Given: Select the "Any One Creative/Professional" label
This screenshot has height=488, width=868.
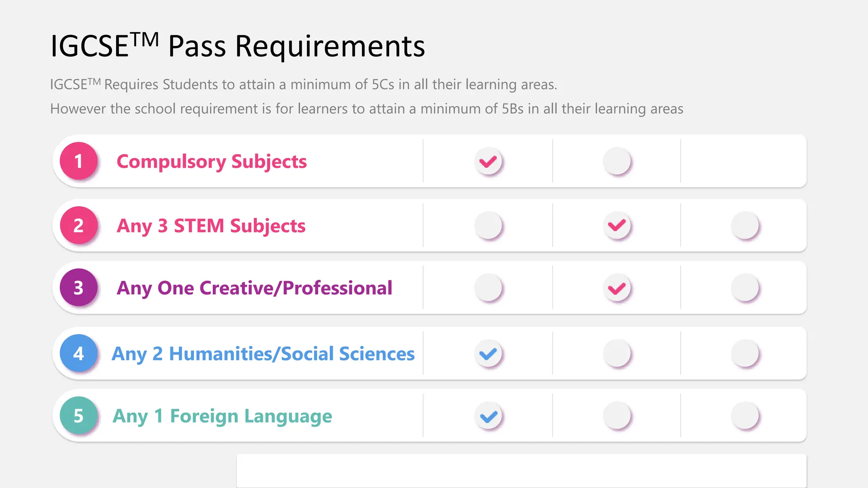Looking at the screenshot, I should pos(254,288).
